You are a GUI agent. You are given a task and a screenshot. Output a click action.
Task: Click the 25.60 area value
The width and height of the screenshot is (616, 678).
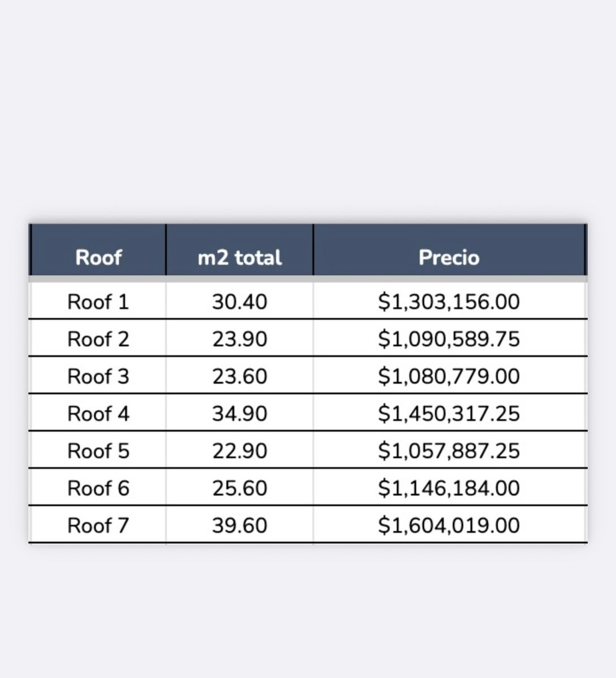(240, 488)
